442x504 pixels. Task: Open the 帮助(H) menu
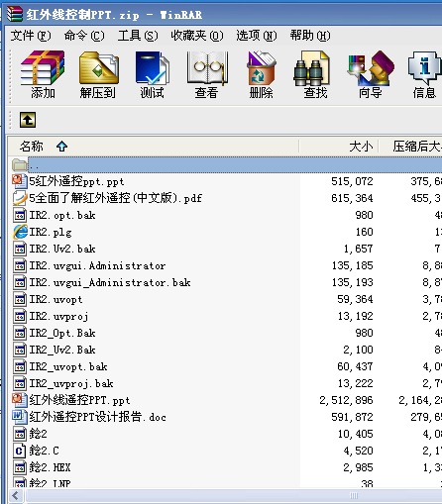310,36
